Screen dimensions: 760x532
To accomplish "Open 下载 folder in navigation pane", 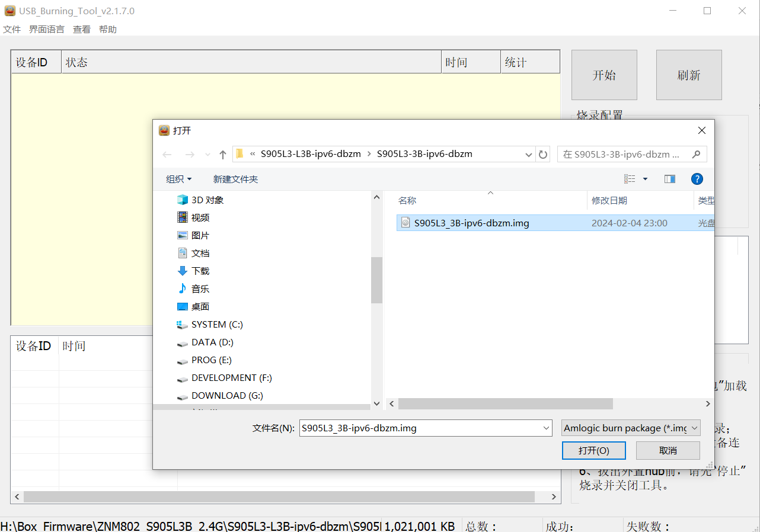I will [x=200, y=271].
